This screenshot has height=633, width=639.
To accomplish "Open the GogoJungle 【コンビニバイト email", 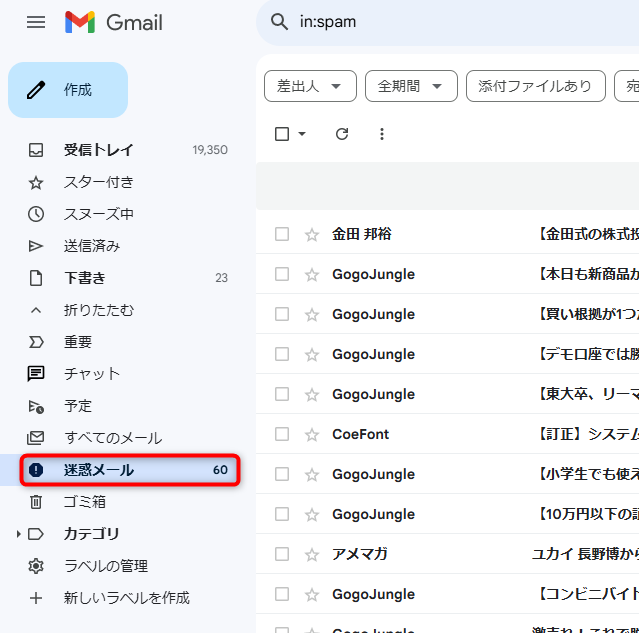I will [447, 594].
